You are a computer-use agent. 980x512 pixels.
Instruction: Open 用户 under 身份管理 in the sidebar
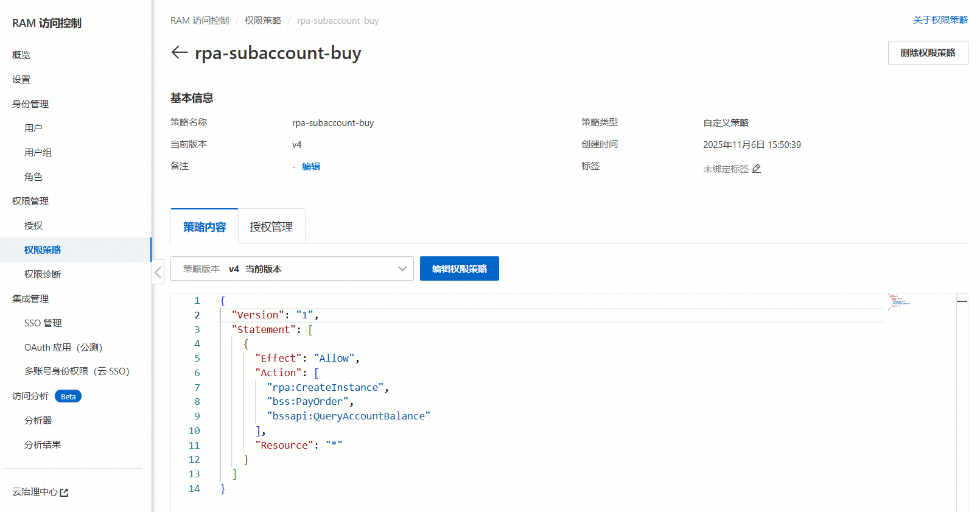[x=33, y=128]
